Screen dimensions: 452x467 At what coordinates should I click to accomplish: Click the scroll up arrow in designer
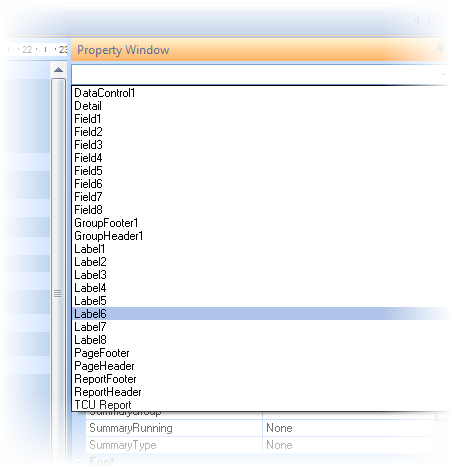coord(58,70)
